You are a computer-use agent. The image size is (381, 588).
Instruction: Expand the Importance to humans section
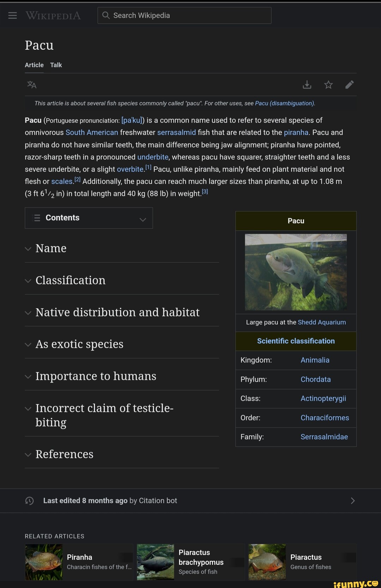(x=96, y=376)
